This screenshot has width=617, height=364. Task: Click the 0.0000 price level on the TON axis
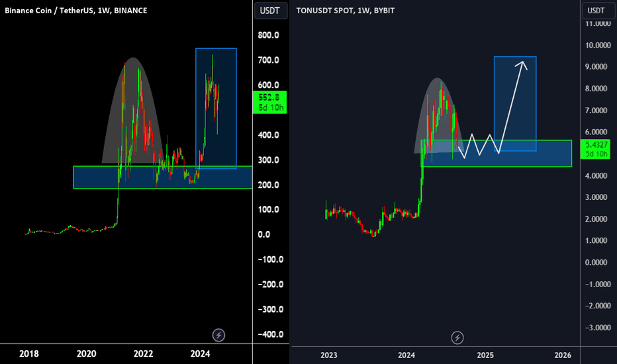point(596,263)
